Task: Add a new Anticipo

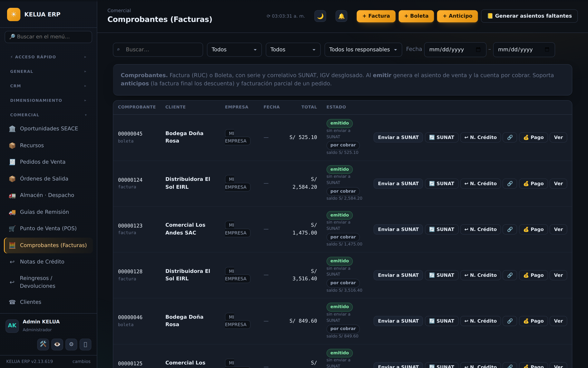Action: pyautogui.click(x=457, y=16)
